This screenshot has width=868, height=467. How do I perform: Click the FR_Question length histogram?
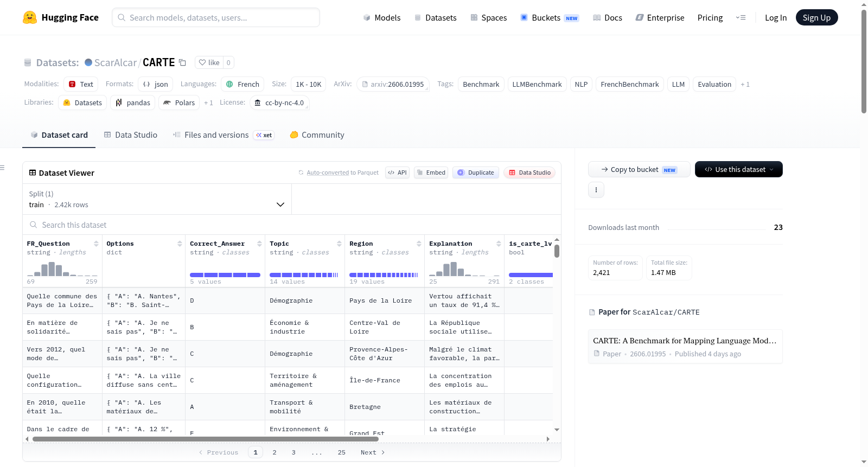62,269
